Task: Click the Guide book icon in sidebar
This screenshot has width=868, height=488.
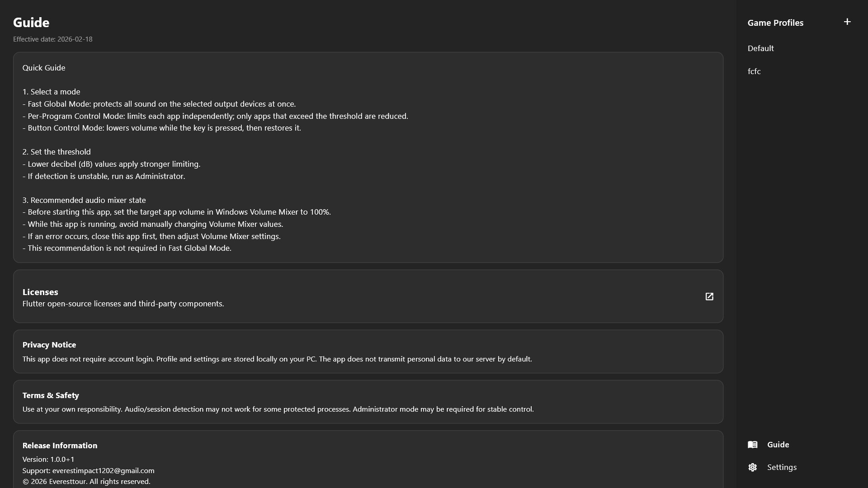Action: [753, 445]
